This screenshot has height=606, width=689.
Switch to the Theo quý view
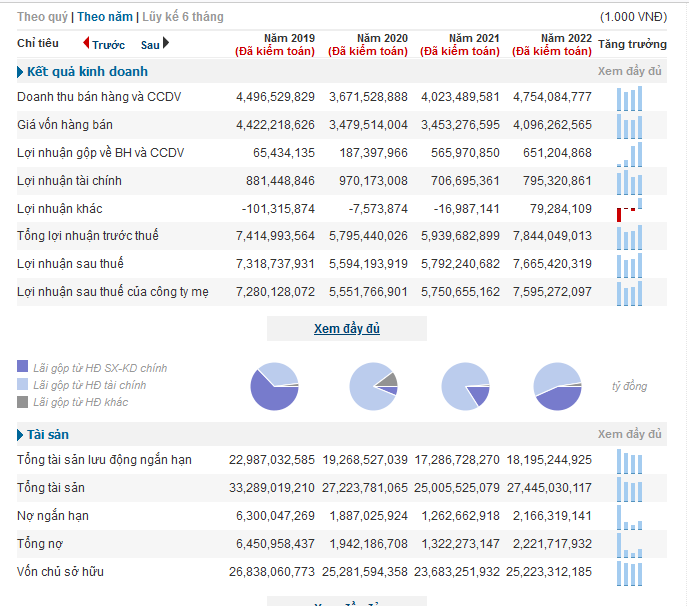(42, 17)
